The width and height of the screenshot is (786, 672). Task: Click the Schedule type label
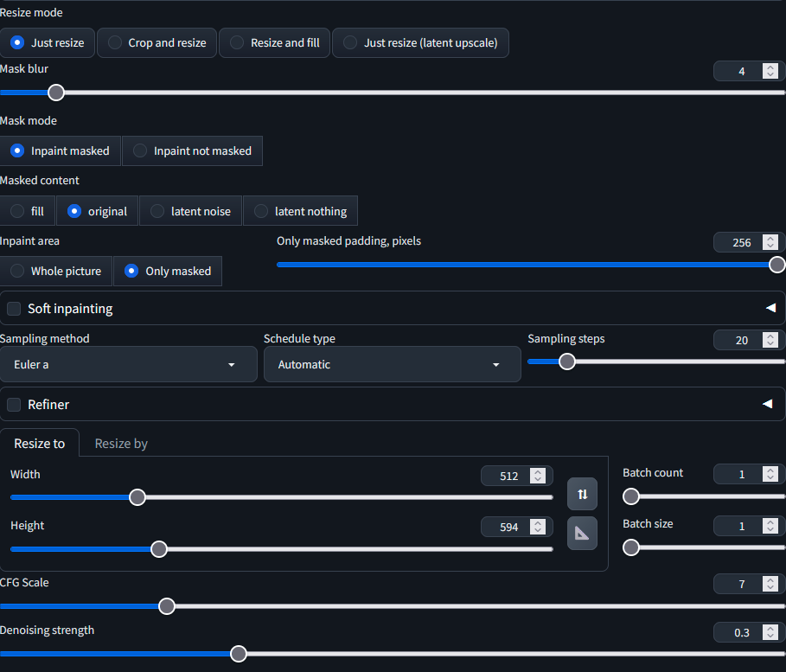[x=300, y=339]
